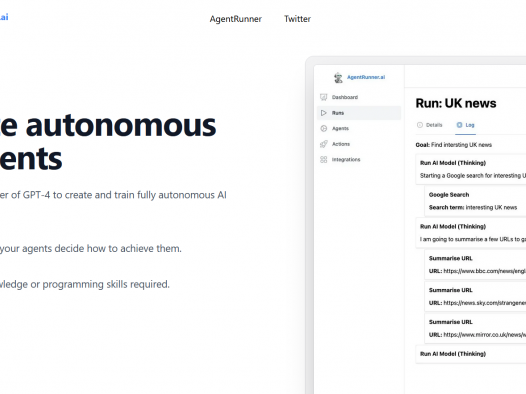526x394 pixels.
Task: Click the 'Google Search' log entry title
Action: pyautogui.click(x=449, y=195)
